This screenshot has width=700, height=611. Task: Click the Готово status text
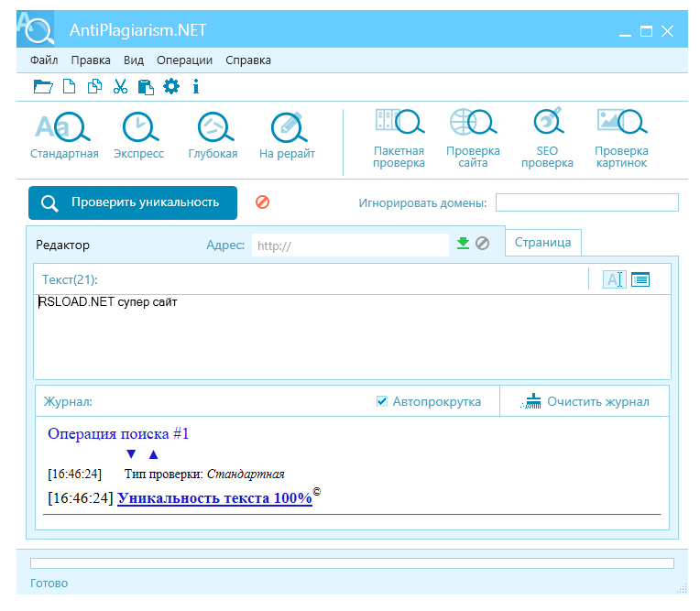click(x=49, y=584)
